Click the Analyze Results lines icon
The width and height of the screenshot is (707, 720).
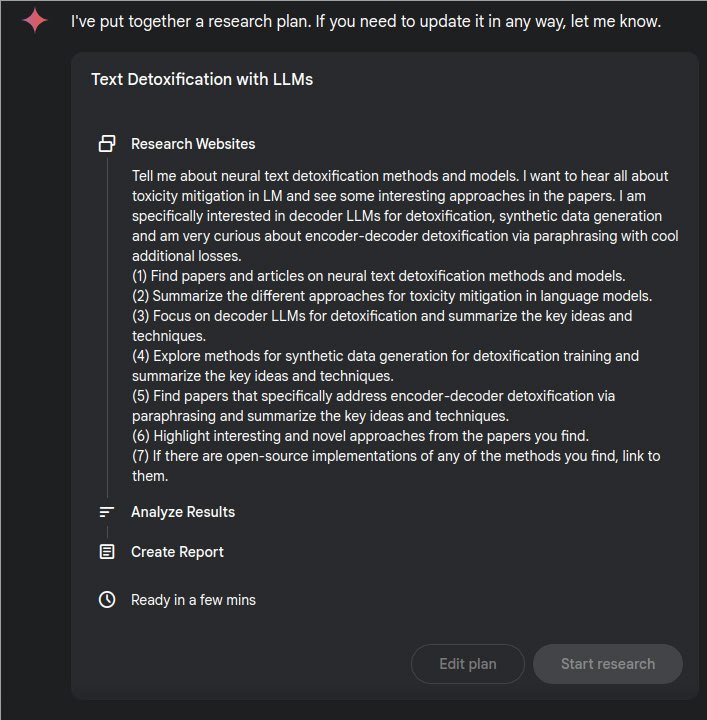coord(107,512)
